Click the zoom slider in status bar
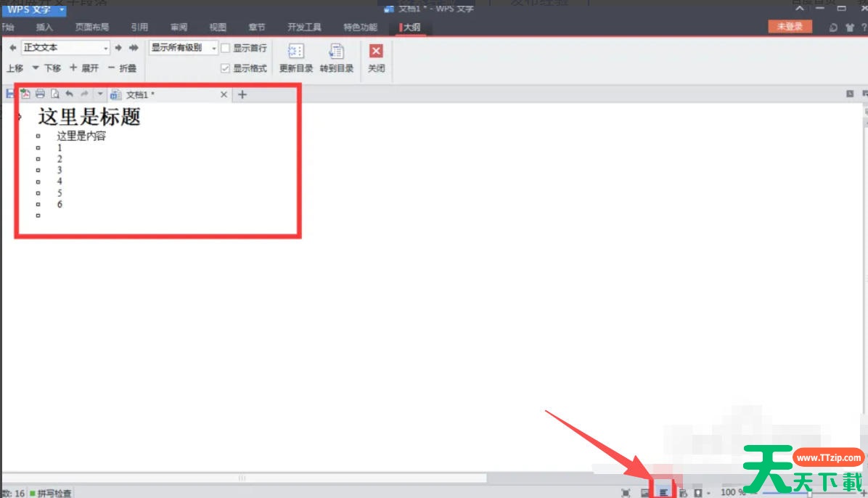868x498 pixels. 809,493
